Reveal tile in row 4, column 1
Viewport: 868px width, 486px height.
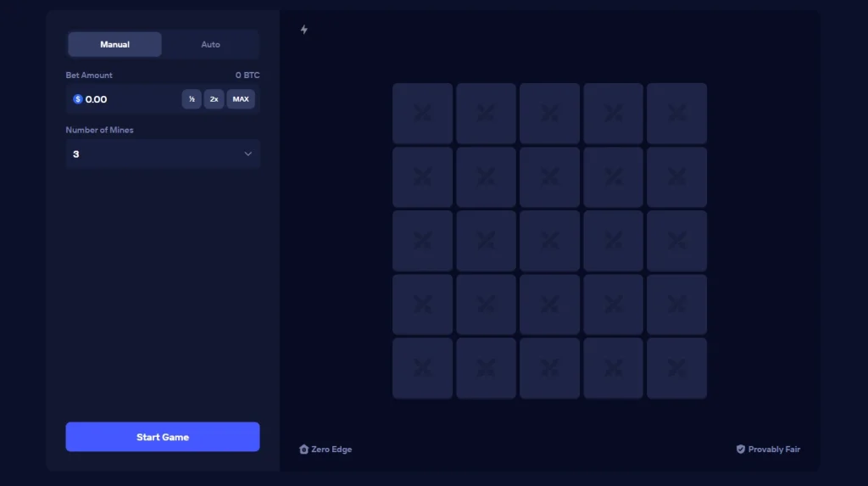click(422, 304)
